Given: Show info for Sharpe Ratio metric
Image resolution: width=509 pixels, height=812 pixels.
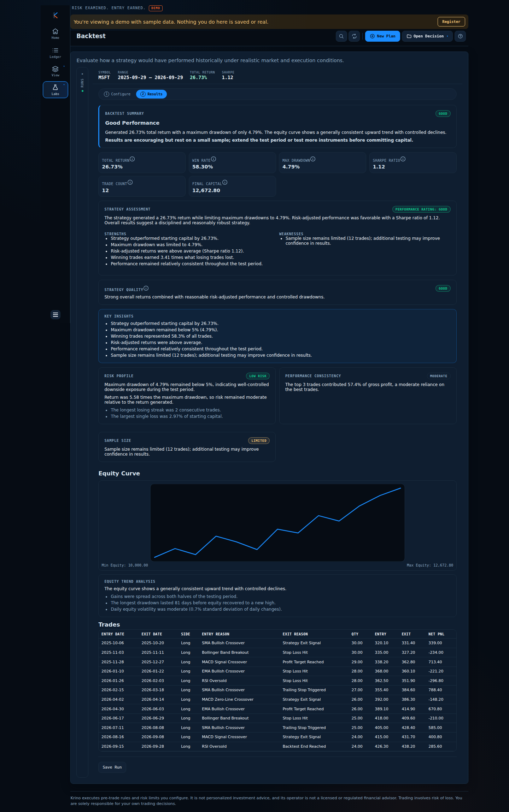Looking at the screenshot, I should 403,159.
